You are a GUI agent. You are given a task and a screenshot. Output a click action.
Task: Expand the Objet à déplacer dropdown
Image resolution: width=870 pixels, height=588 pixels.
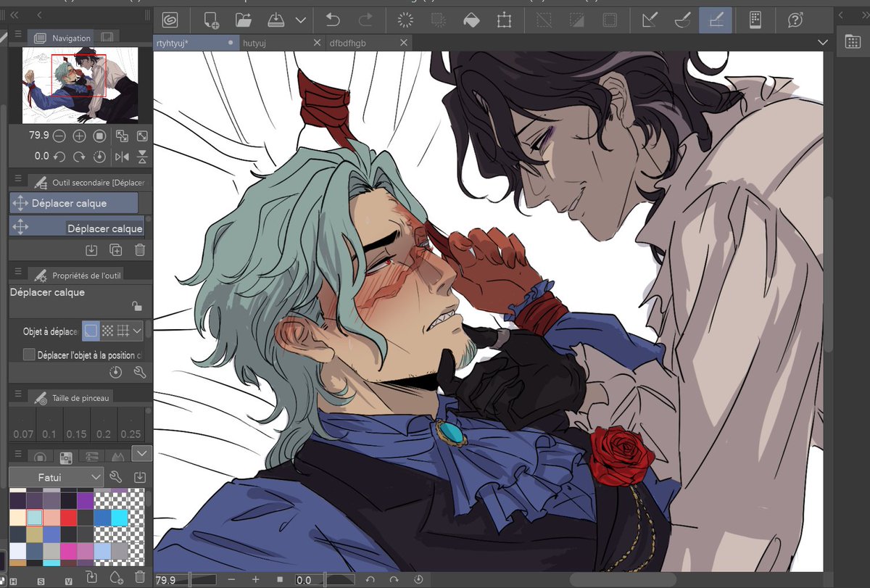pyautogui.click(x=138, y=331)
